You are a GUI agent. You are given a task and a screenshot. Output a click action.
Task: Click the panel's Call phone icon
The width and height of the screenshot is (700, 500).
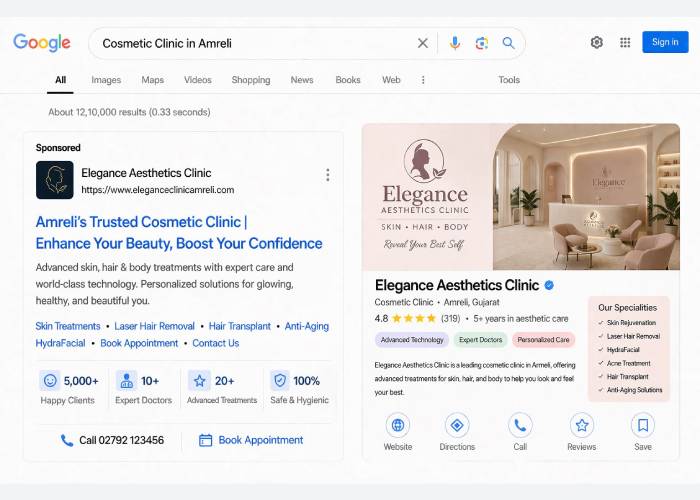click(520, 425)
